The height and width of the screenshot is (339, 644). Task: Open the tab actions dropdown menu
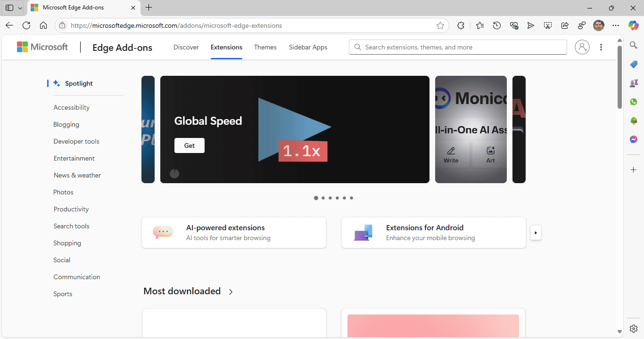coord(20,8)
